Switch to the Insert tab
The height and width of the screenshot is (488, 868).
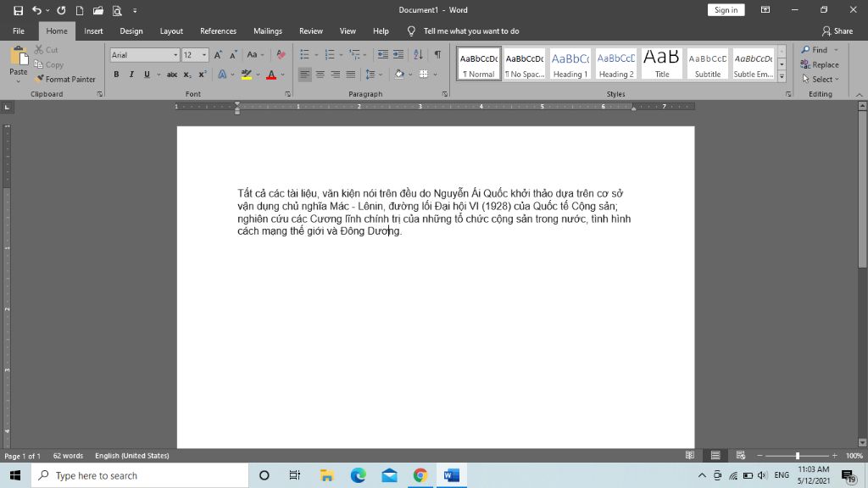(x=93, y=31)
